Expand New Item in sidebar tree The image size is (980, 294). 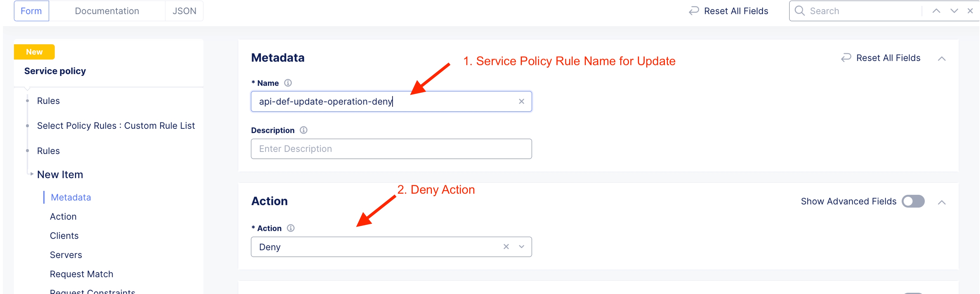[x=32, y=174]
